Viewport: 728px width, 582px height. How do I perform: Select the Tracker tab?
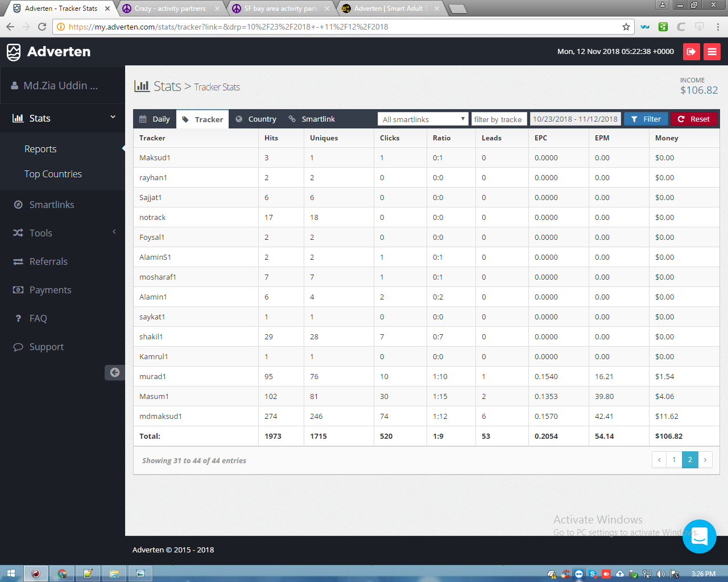click(202, 119)
